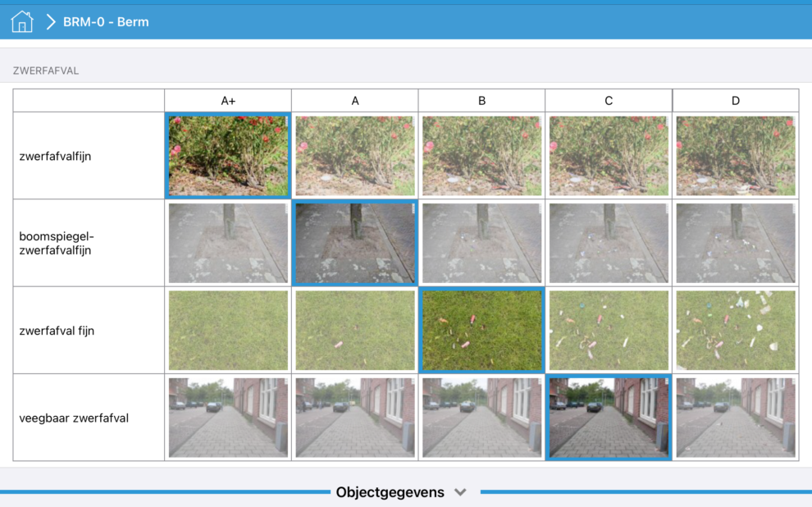
Task: Select A+ street image for veegbaar zwerfafval
Action: (228, 418)
